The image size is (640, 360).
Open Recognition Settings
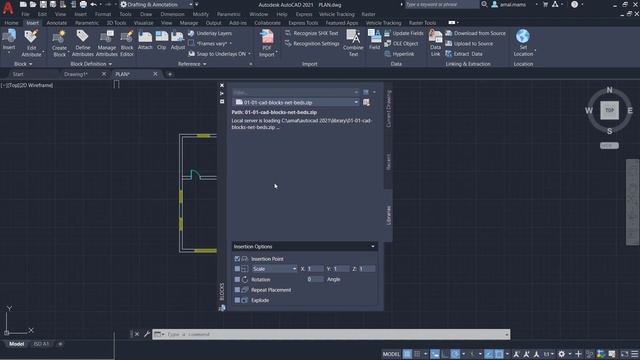[x=312, y=44]
